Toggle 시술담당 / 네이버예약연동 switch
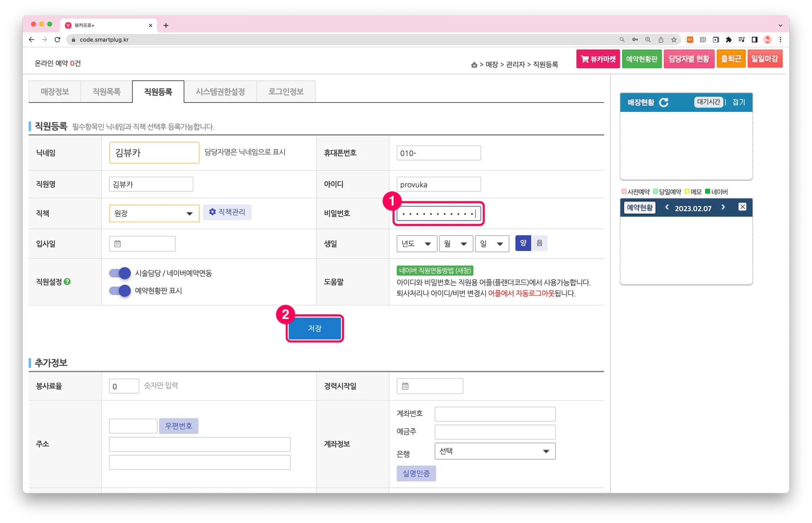Viewport: 812px width, 523px height. click(120, 273)
